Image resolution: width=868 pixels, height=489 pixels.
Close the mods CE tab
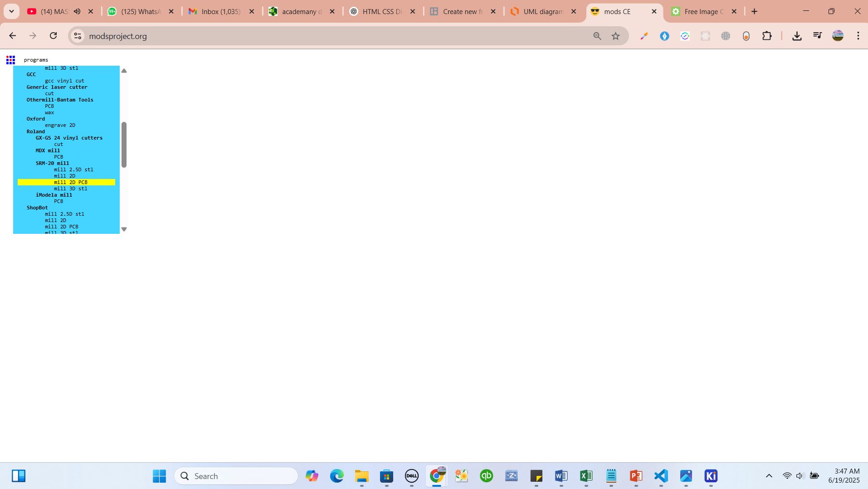[x=654, y=11]
